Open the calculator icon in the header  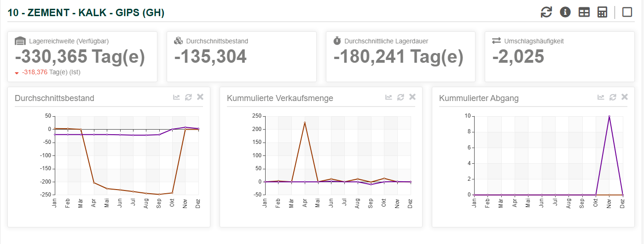coord(602,12)
